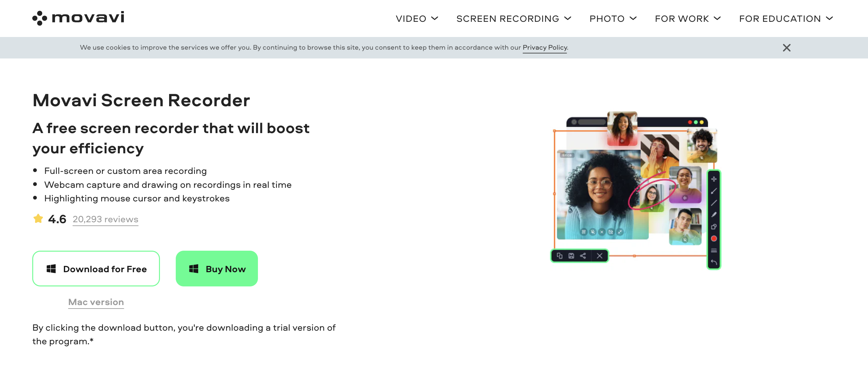
Task: Open the Mac version link
Action: coord(96,302)
